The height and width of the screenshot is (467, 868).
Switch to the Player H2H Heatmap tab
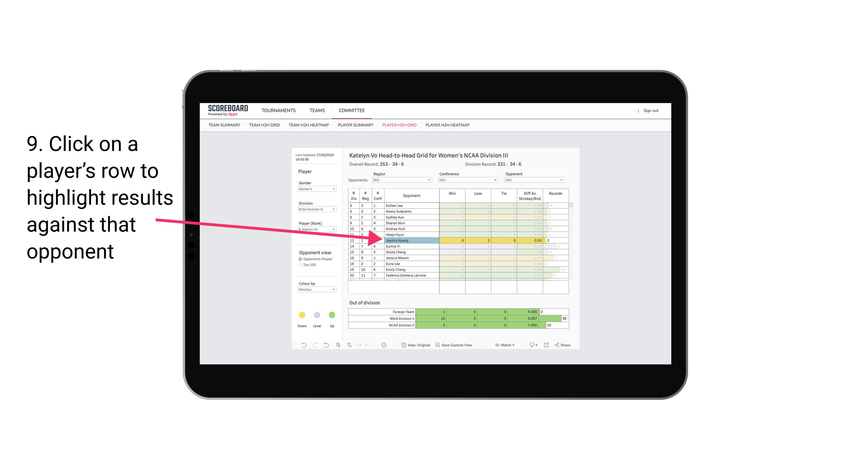[x=448, y=126]
